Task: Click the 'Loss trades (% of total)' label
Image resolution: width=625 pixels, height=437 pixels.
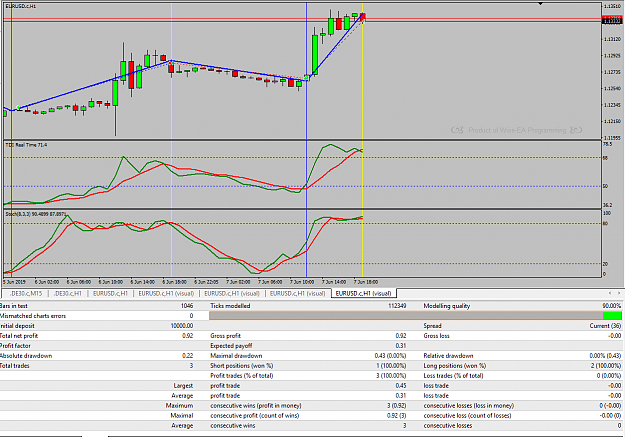Action: 454,376
